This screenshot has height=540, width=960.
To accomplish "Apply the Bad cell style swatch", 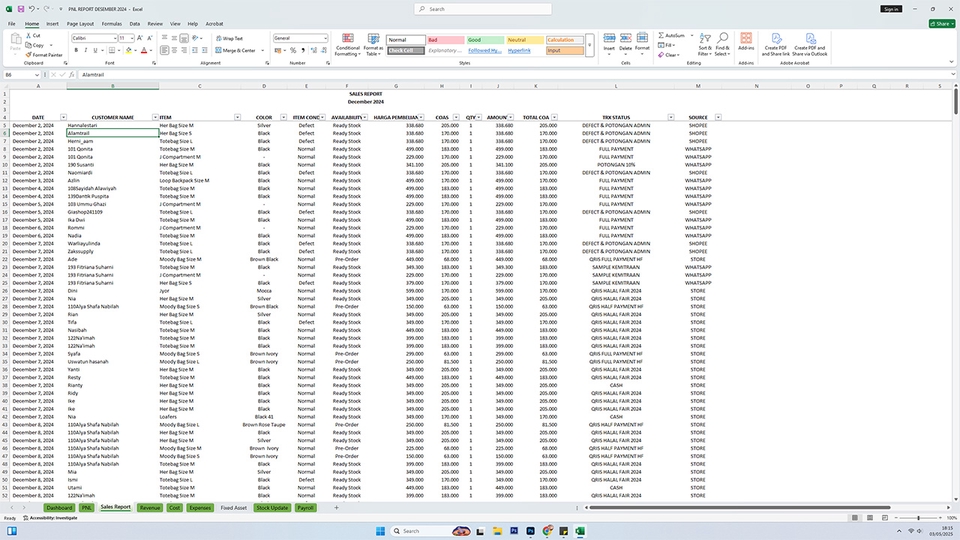I will click(445, 40).
